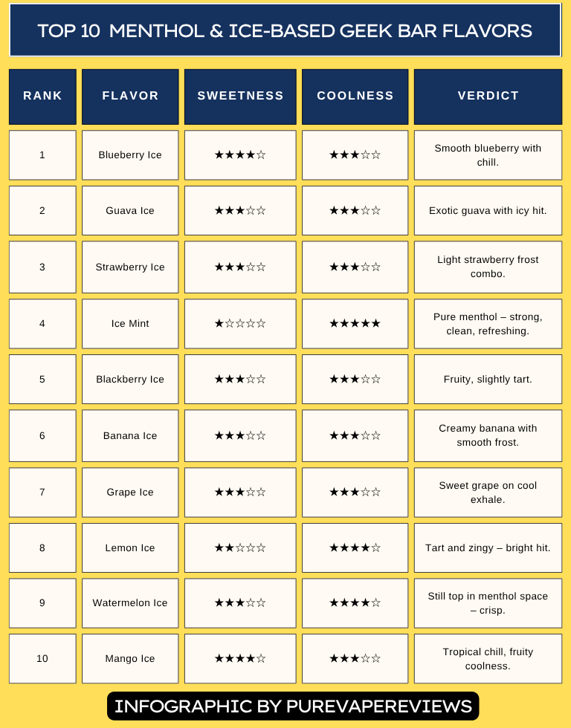Click Mango Ice sweetness star rating
The height and width of the screenshot is (728, 571).
pos(240,658)
